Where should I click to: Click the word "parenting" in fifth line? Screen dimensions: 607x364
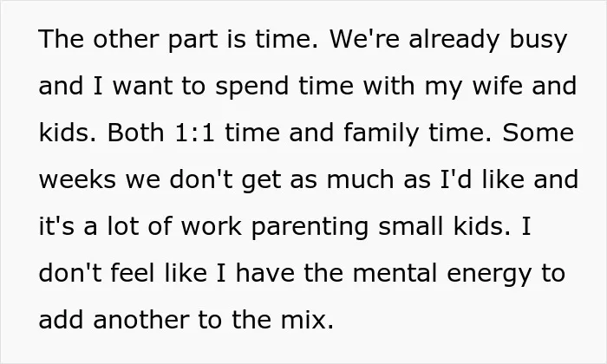[310, 227]
